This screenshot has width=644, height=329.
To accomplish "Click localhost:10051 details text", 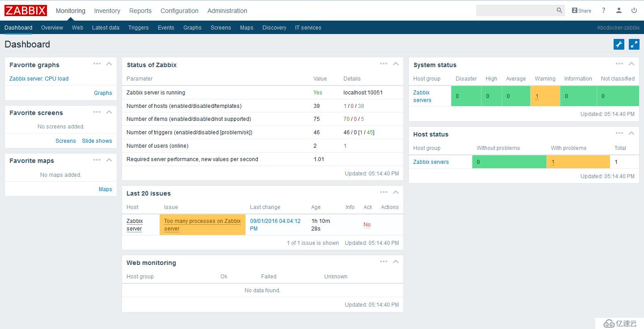I will pyautogui.click(x=363, y=93).
